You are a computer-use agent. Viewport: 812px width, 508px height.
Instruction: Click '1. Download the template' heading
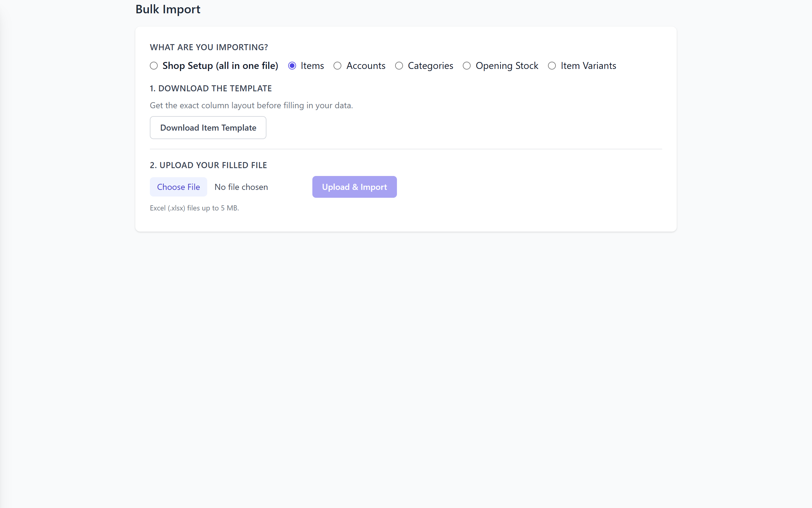point(211,88)
